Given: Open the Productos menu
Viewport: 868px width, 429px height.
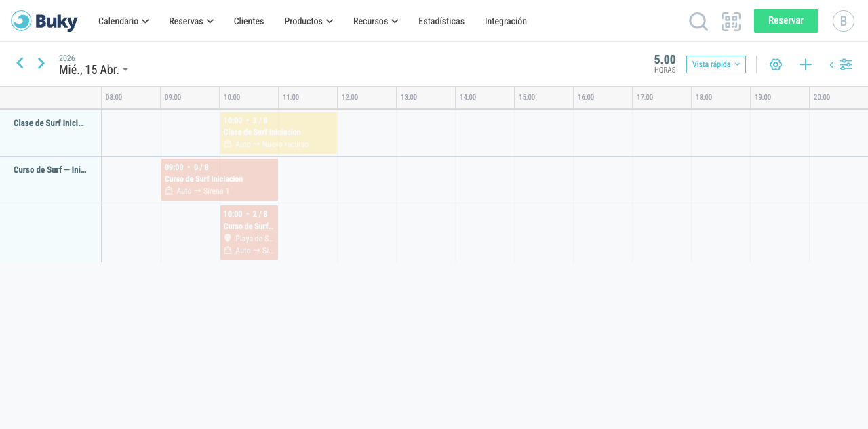Looking at the screenshot, I should [x=309, y=21].
